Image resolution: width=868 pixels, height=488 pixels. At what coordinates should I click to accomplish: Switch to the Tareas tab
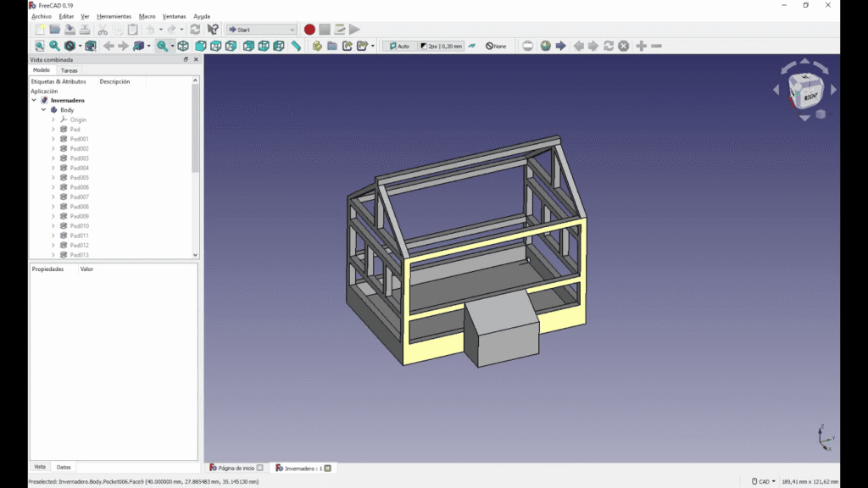[x=70, y=70]
